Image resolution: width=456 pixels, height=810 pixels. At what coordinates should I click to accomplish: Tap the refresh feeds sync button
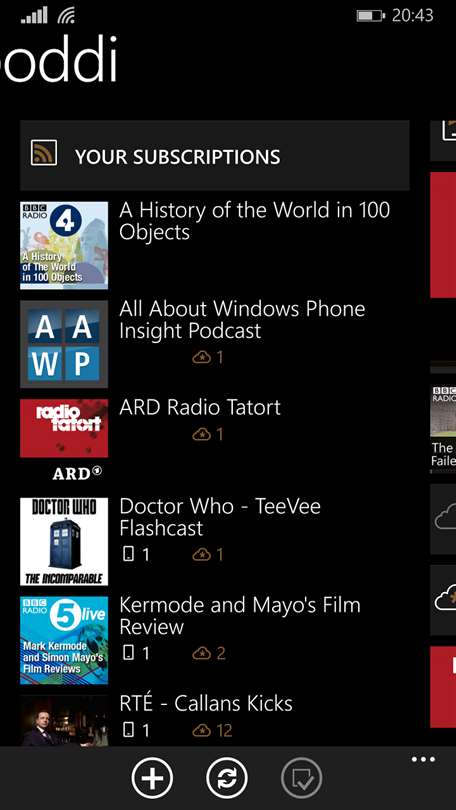pos(227,778)
